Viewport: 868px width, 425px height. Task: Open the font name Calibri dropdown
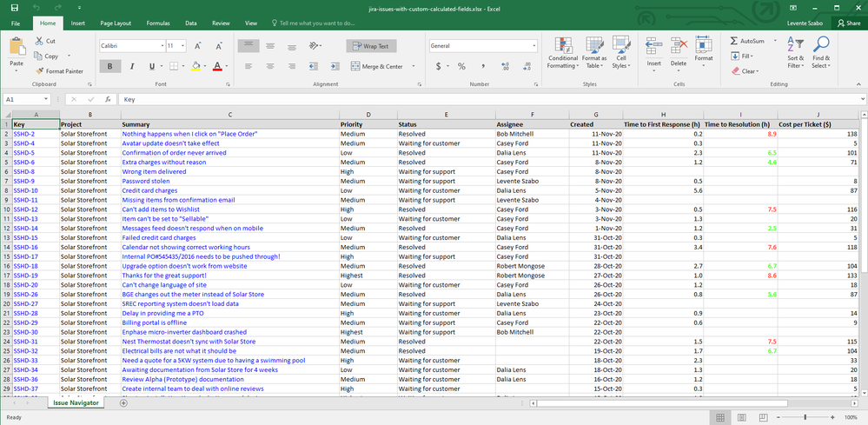pos(162,46)
